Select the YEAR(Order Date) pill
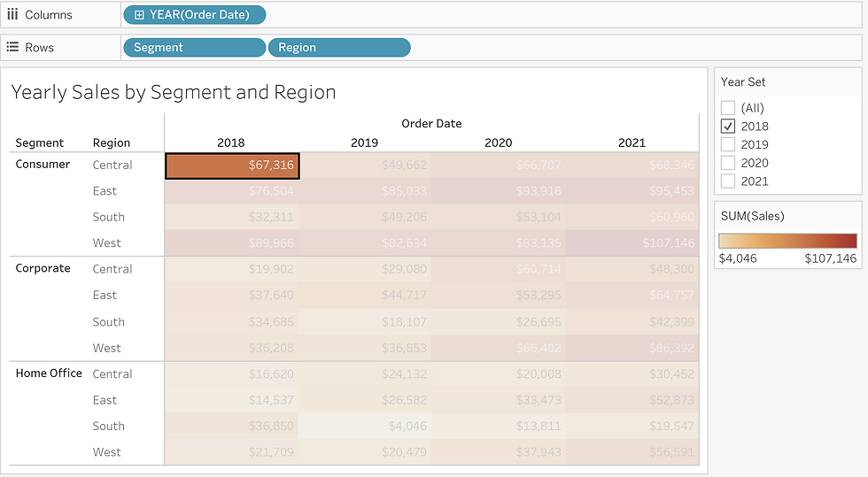The height and width of the screenshot is (477, 868). [194, 15]
